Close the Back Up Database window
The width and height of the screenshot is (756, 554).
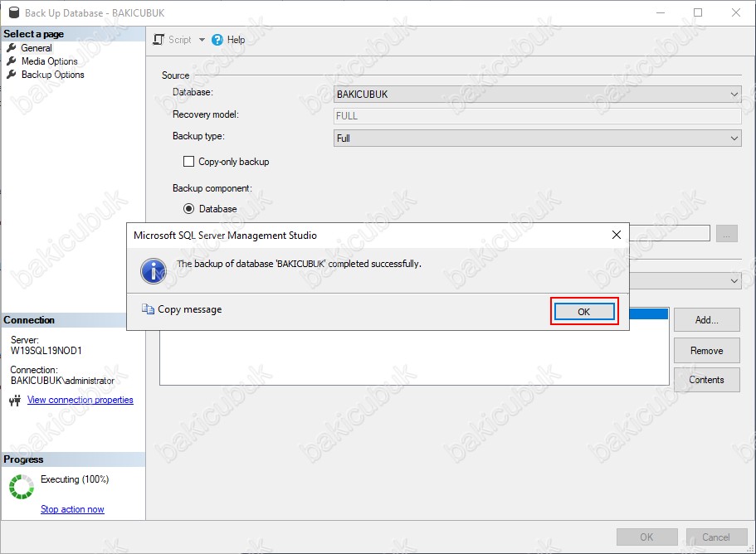[x=736, y=12]
